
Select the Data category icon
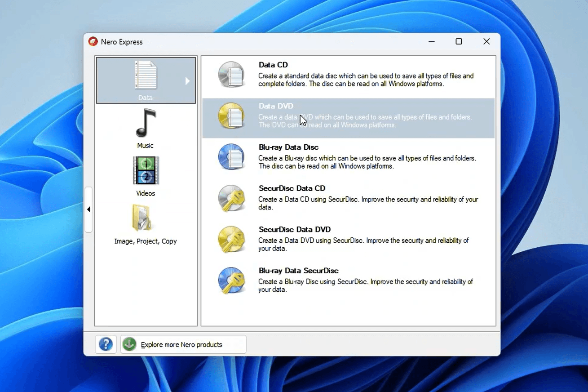[146, 75]
